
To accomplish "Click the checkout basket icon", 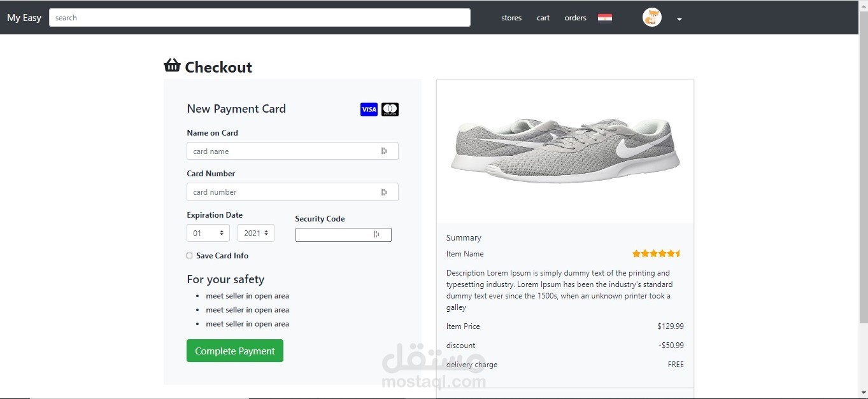I will point(172,66).
